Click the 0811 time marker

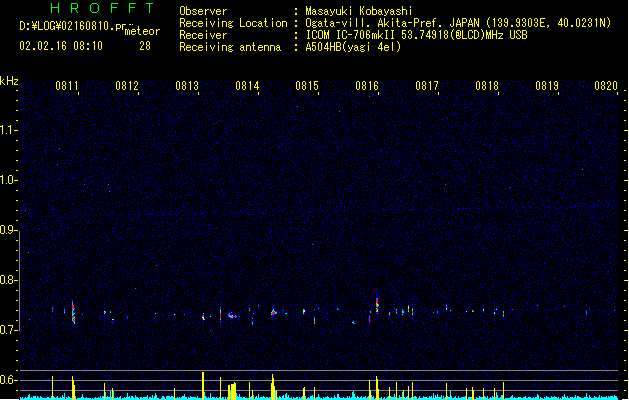click(x=67, y=86)
